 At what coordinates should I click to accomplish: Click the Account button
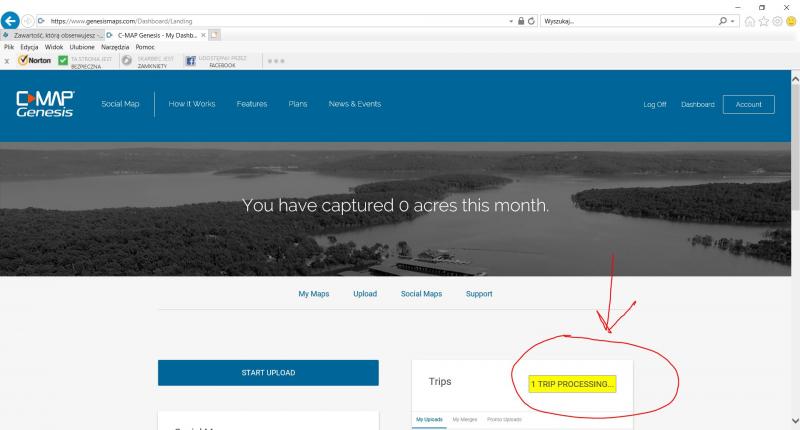coord(748,104)
